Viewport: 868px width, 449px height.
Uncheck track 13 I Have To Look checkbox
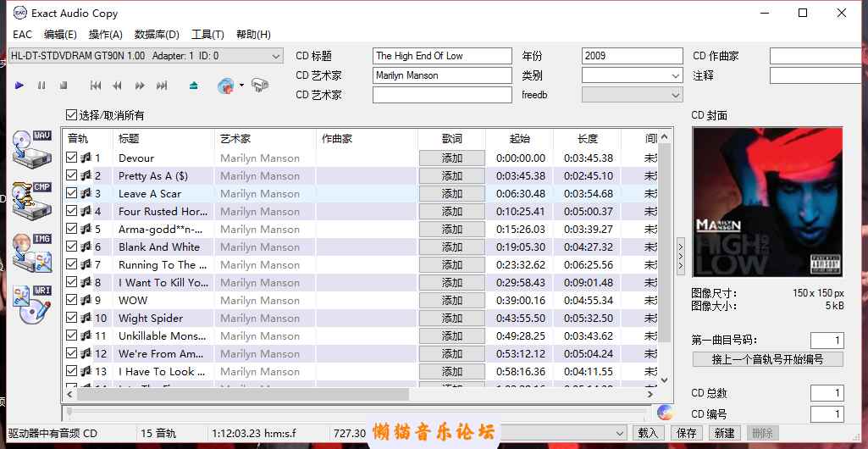[x=71, y=371]
